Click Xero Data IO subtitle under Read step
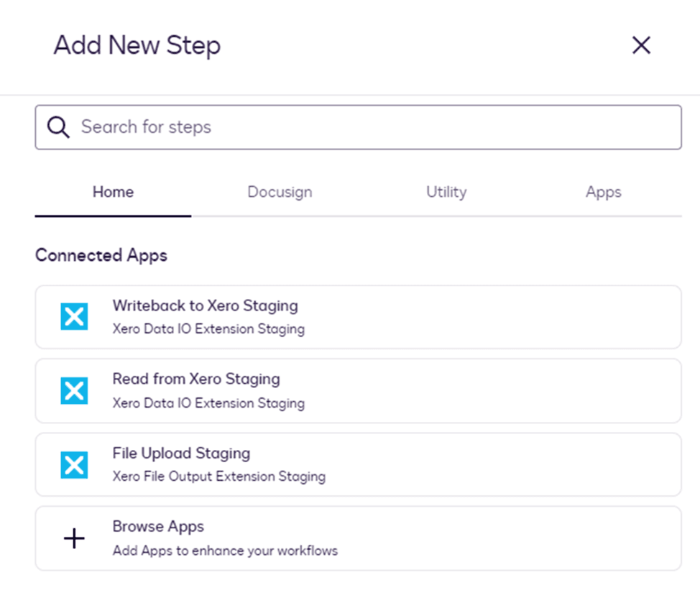Screen dimensions: 700x598 click(x=208, y=403)
